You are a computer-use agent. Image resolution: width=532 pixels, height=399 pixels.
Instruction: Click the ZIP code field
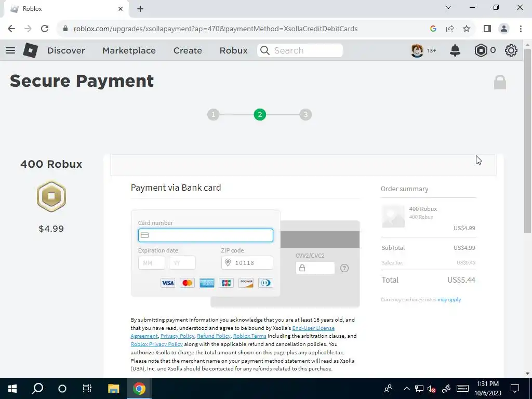pyautogui.click(x=247, y=262)
